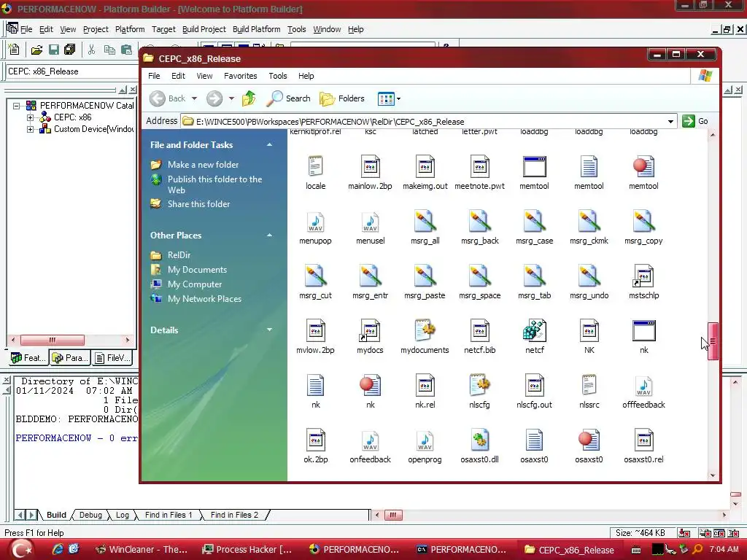Collapse the File and Folder Tasks section
The width and height of the screenshot is (747, 560).
pos(270,145)
